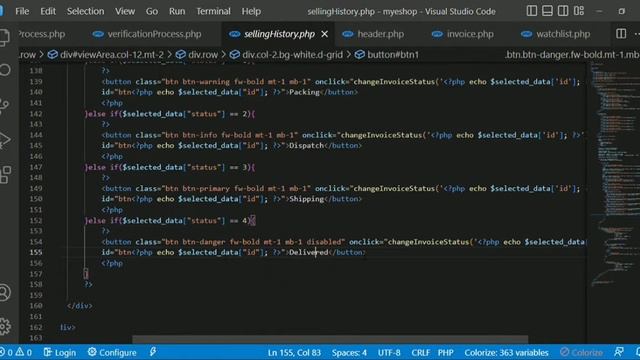Image resolution: width=640 pixels, height=360 pixels.
Task: Click Configure in the status bar
Action: click(x=112, y=352)
